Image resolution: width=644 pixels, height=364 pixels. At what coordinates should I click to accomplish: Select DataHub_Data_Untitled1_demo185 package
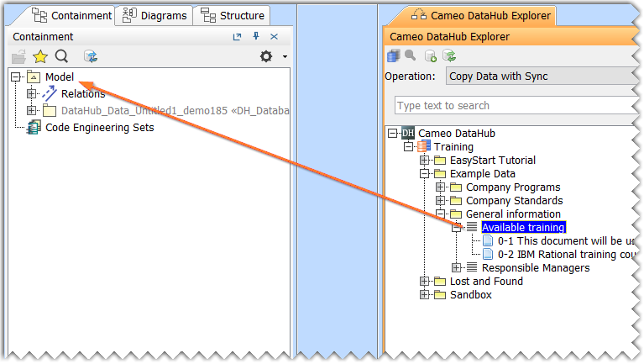[x=175, y=111]
